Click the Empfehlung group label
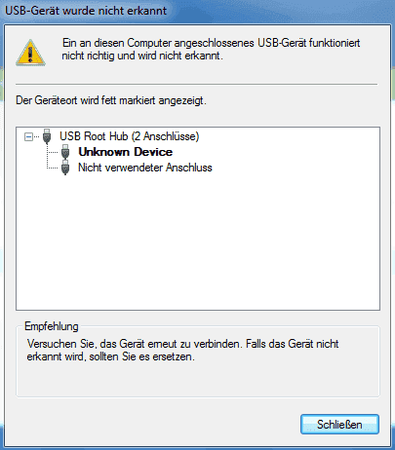 51,326
